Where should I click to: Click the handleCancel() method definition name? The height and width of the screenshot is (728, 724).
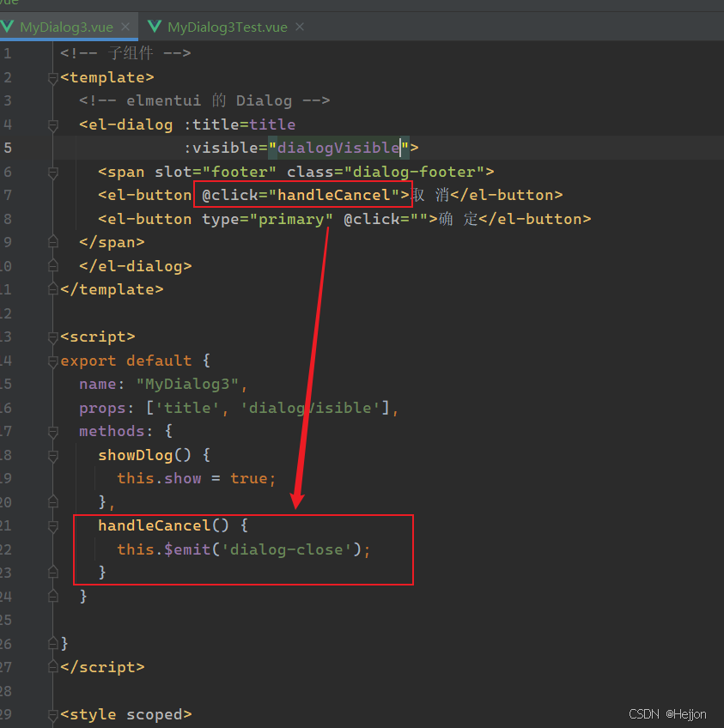click(155, 525)
